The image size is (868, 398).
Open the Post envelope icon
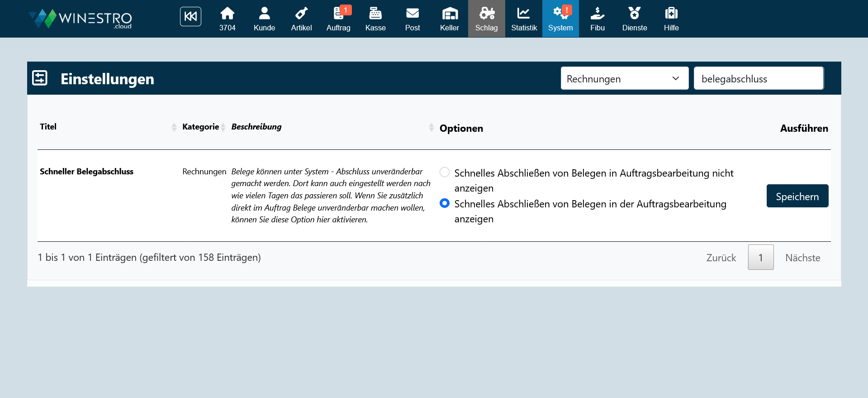click(x=413, y=19)
